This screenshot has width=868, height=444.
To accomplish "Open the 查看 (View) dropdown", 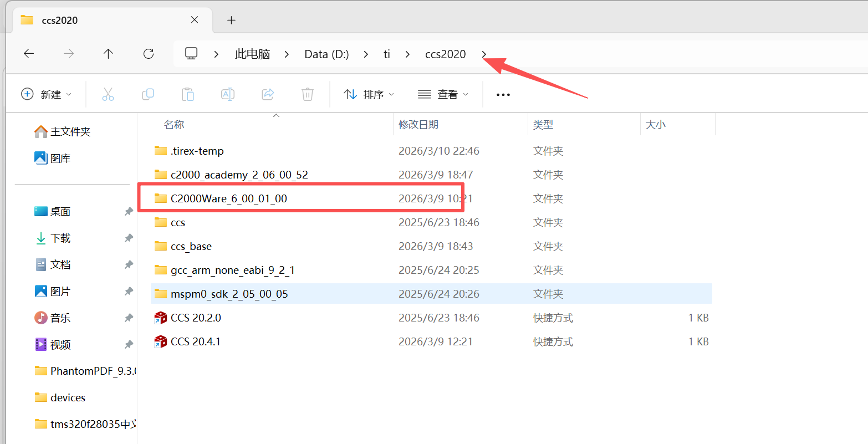I will (443, 94).
